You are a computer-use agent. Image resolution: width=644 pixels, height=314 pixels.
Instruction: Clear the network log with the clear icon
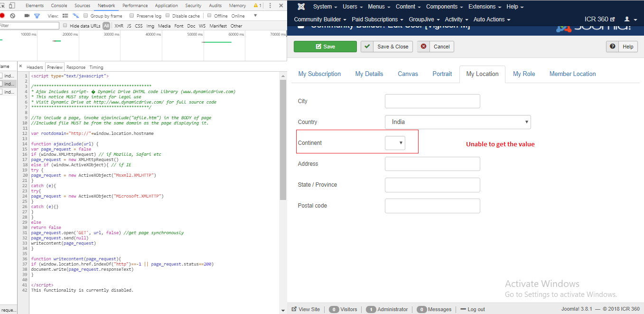pos(13,16)
